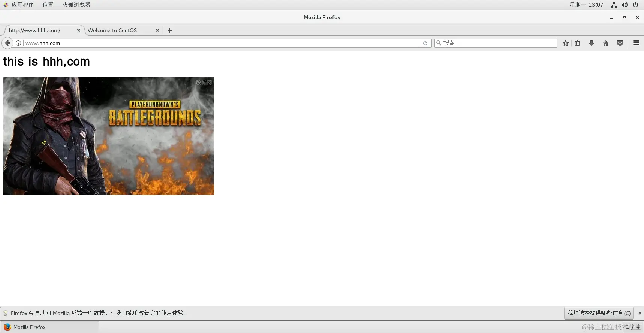The height and width of the screenshot is (333, 644).
Task: Reload the current page
Action: coord(425,43)
